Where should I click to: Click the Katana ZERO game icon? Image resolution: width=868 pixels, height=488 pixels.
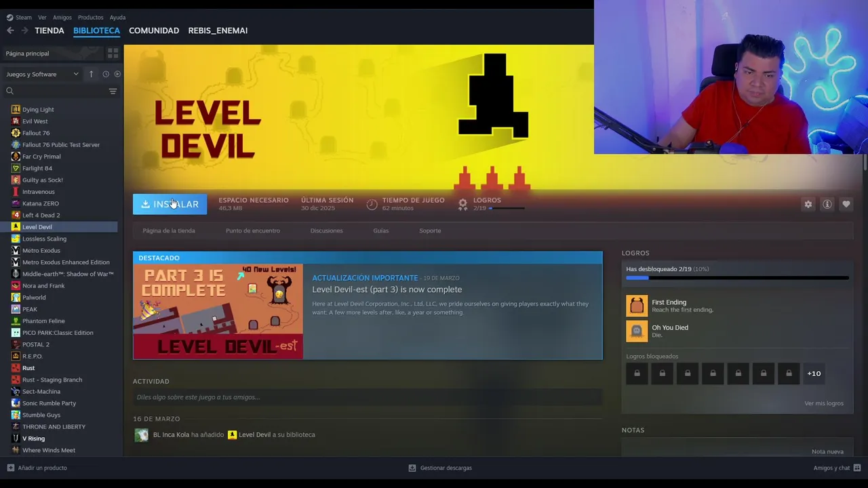16,203
